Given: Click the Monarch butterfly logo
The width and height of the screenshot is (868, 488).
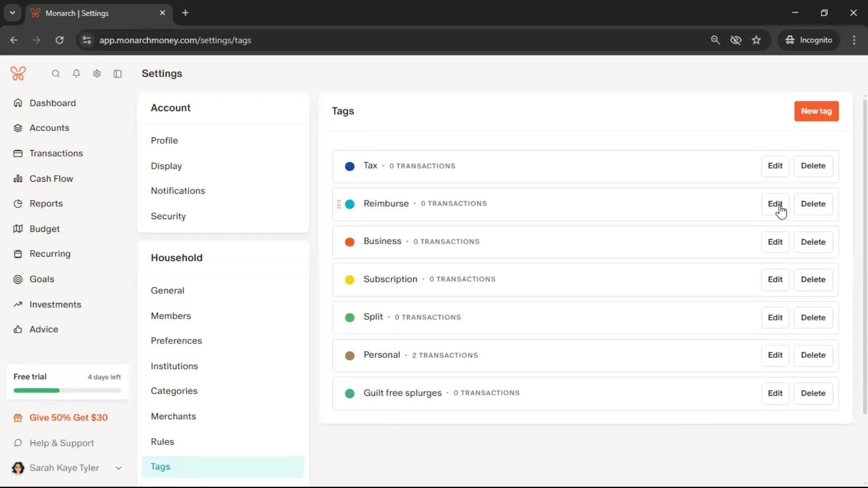Looking at the screenshot, I should (18, 73).
